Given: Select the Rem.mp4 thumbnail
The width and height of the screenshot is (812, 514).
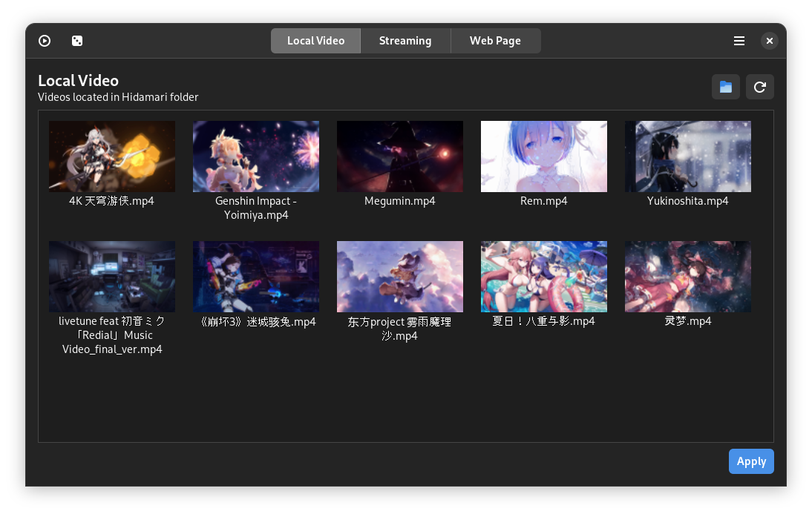Looking at the screenshot, I should click(x=544, y=156).
